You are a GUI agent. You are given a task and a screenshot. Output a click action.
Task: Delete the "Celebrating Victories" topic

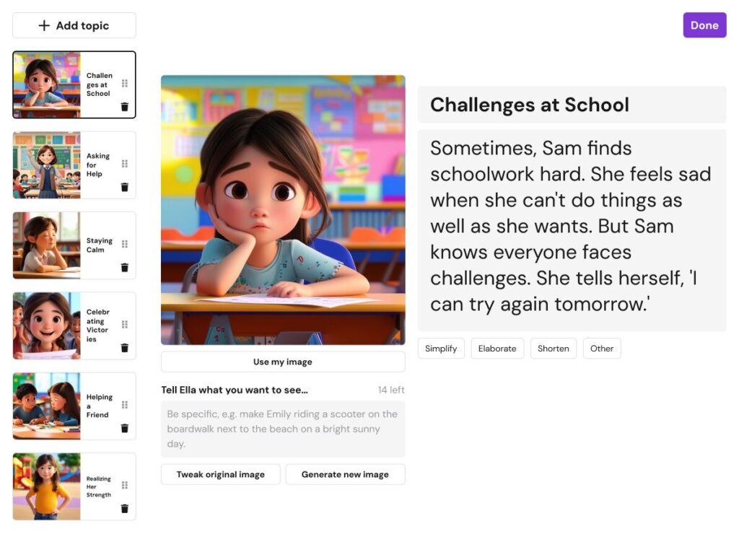click(x=125, y=348)
